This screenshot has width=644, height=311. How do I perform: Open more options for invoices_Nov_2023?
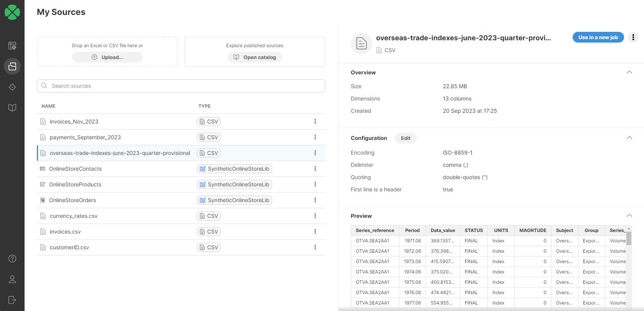coord(315,122)
